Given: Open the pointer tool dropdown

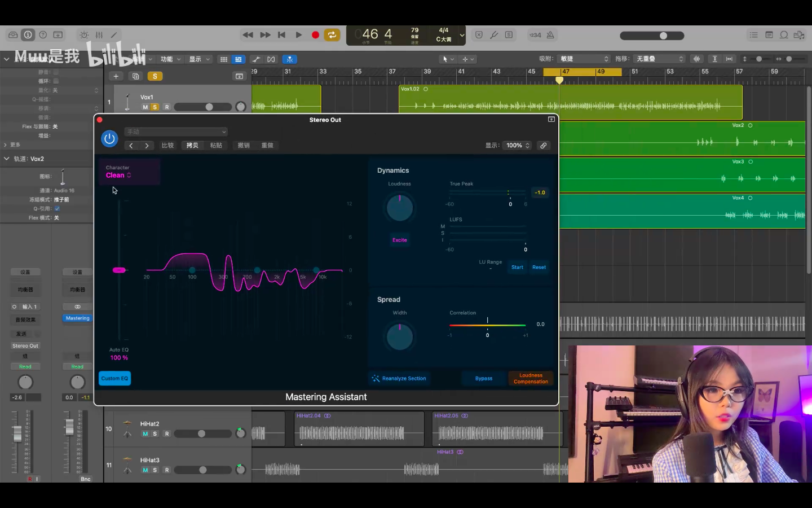Looking at the screenshot, I should click(x=448, y=59).
